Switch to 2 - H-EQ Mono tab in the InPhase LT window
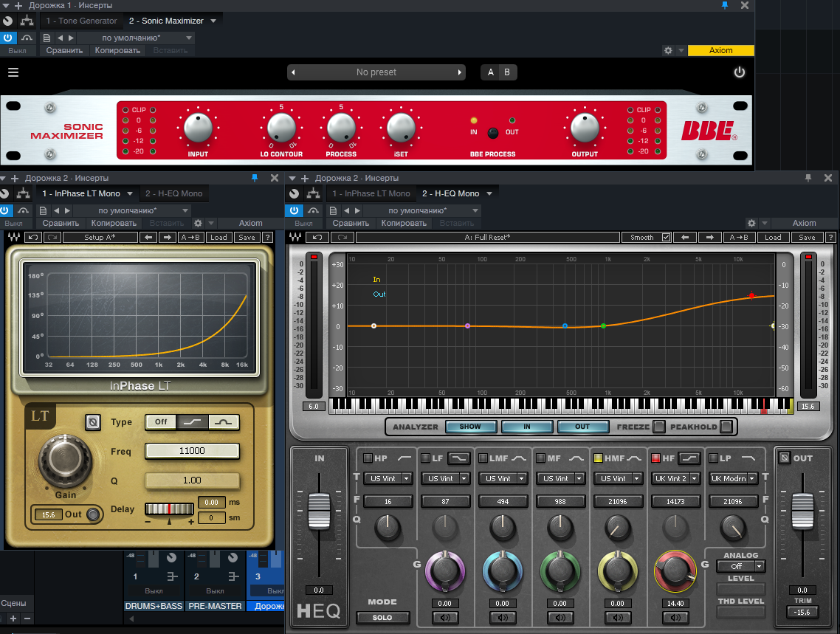 [x=174, y=194]
